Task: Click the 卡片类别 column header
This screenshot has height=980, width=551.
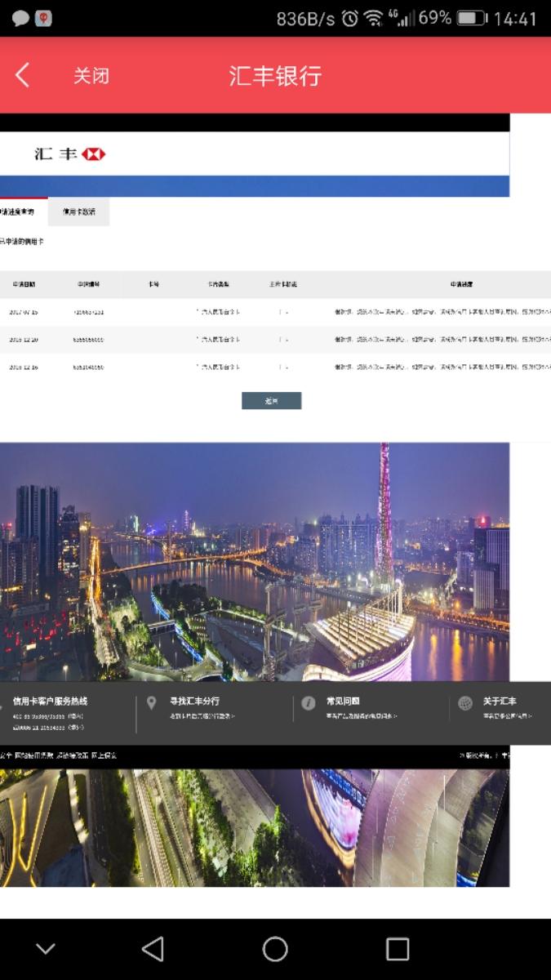Action: 218,284
